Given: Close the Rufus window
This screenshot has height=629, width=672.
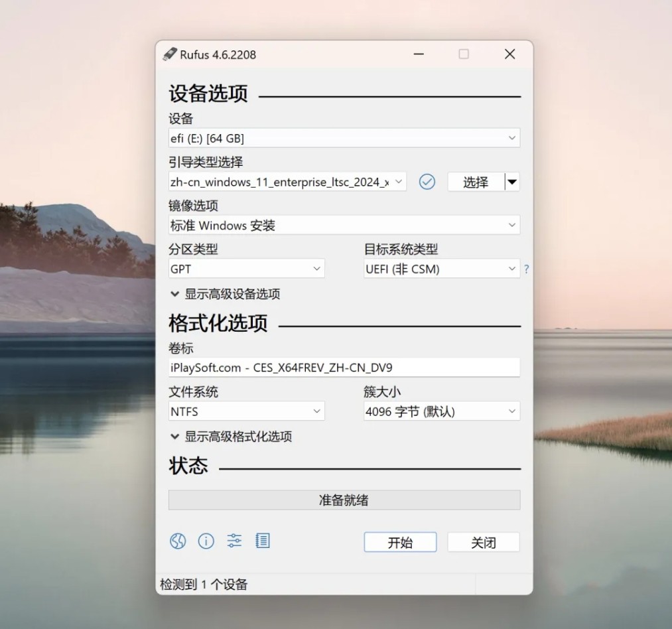Looking at the screenshot, I should 510,54.
